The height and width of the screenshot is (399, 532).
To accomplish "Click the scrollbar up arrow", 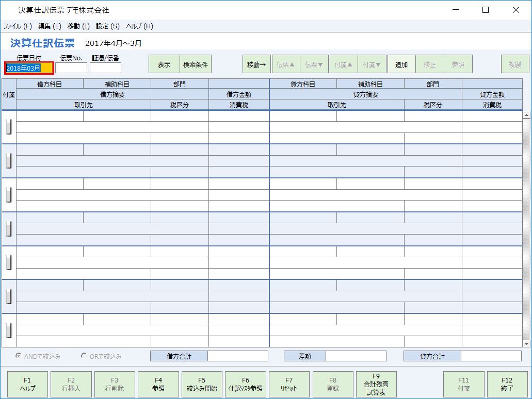I will (x=527, y=114).
